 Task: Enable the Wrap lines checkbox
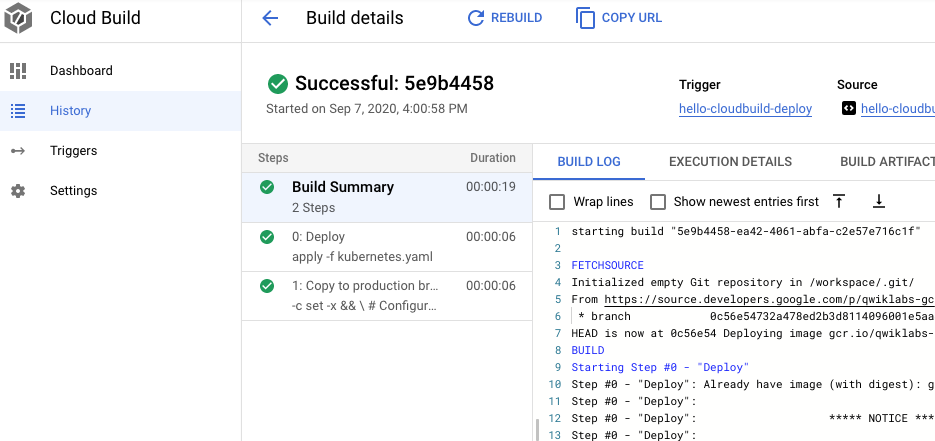(x=557, y=202)
